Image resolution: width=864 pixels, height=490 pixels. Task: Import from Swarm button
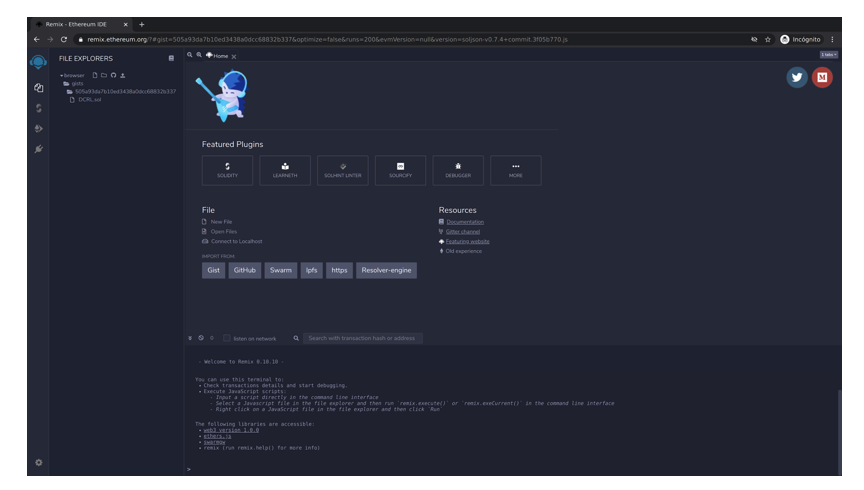tap(280, 270)
